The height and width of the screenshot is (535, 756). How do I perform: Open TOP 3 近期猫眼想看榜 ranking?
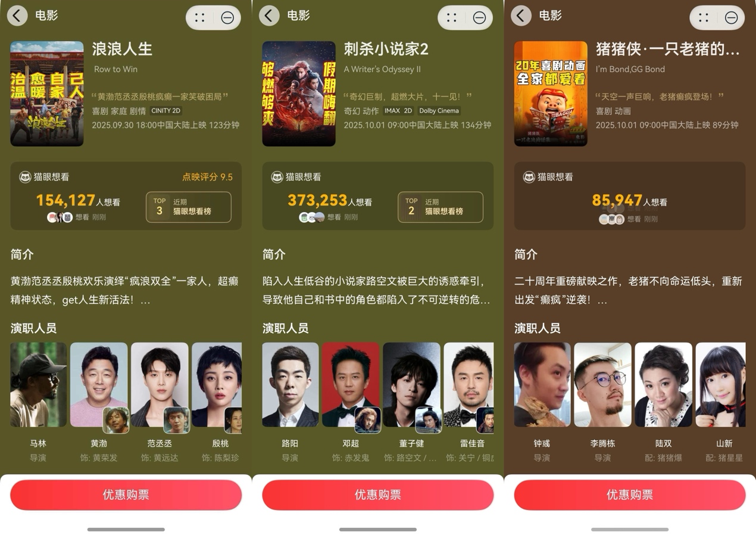189,207
